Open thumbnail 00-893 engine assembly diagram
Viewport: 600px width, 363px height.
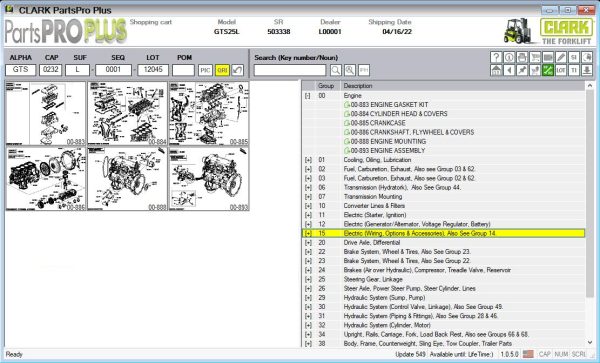tap(209, 179)
